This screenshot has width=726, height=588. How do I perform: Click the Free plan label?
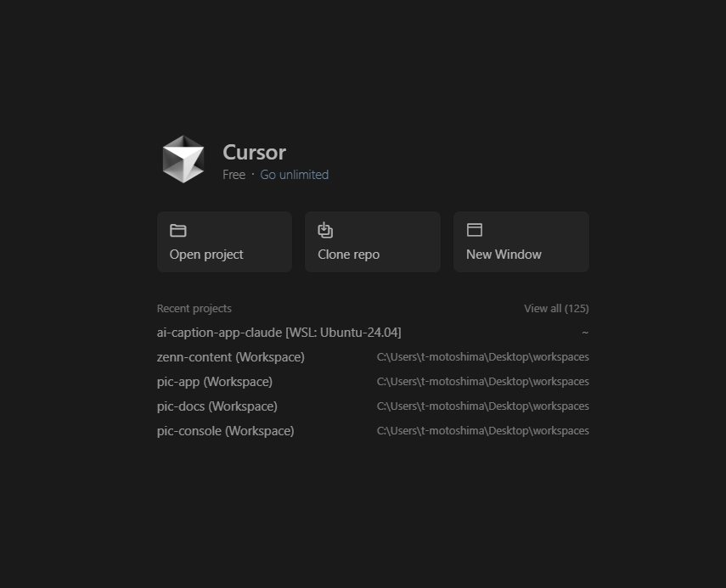coord(234,175)
